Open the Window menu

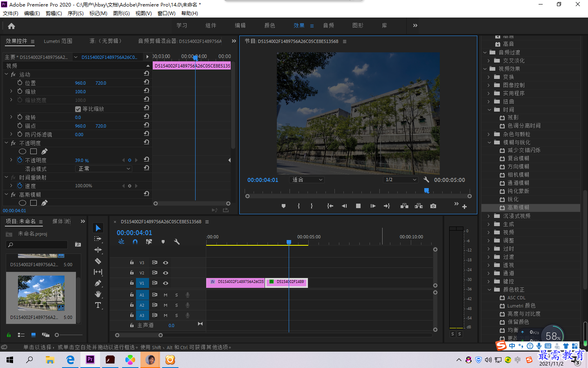click(167, 13)
